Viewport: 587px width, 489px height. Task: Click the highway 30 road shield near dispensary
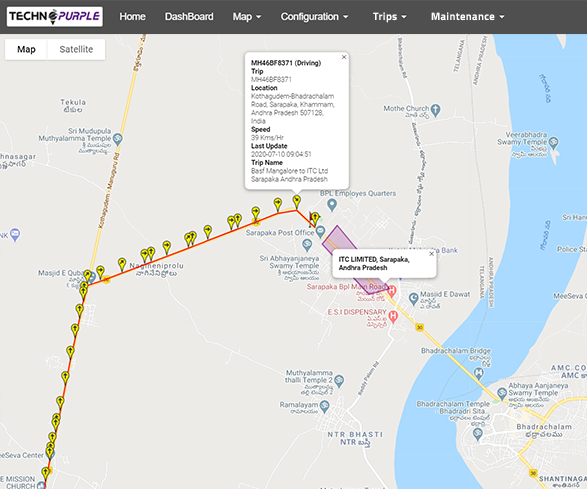[420, 328]
